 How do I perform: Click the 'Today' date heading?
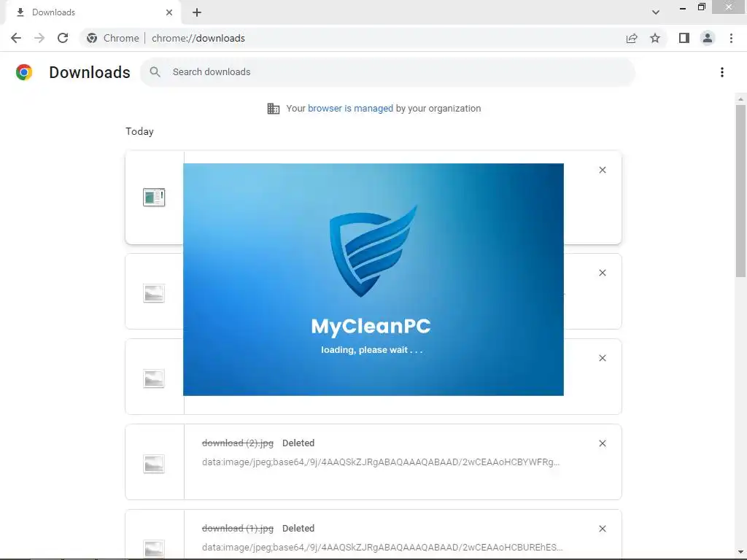click(139, 131)
